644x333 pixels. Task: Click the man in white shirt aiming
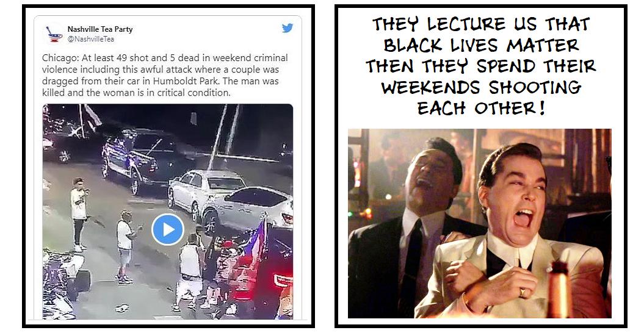pyautogui.click(x=79, y=213)
